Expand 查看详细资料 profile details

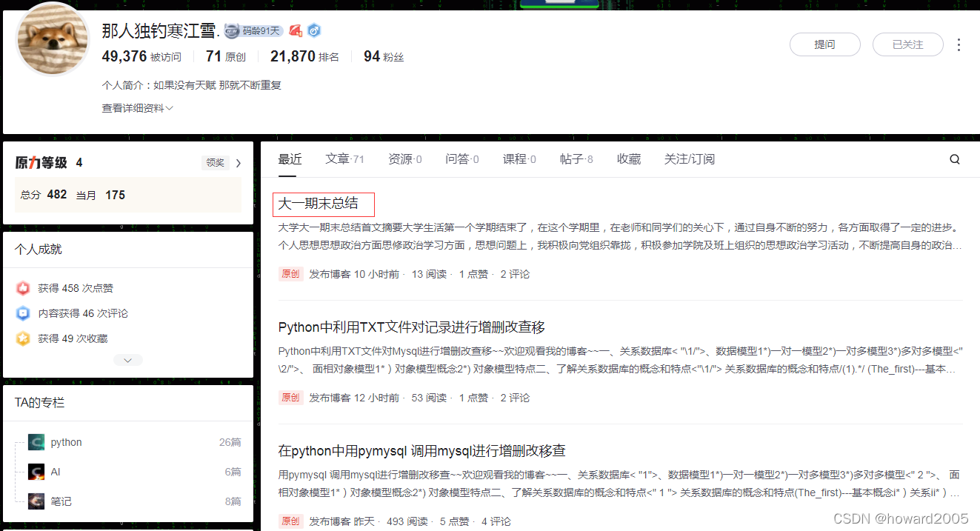(137, 107)
